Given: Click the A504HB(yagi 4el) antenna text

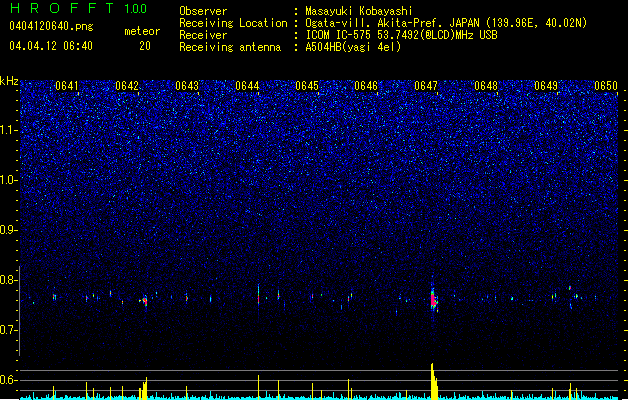Looking at the screenshot, I should (353, 47).
